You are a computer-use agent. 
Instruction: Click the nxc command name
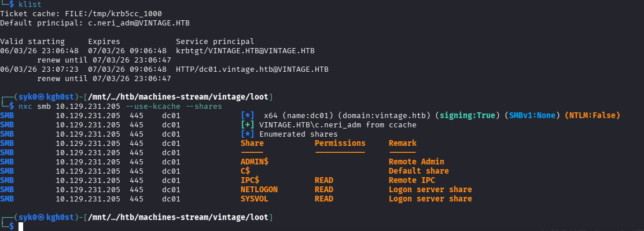(x=25, y=107)
